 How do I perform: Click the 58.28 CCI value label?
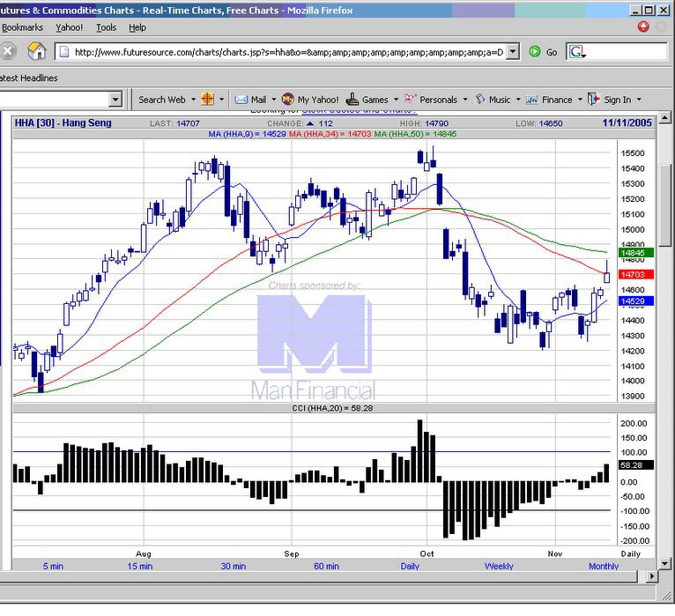[x=636, y=465]
